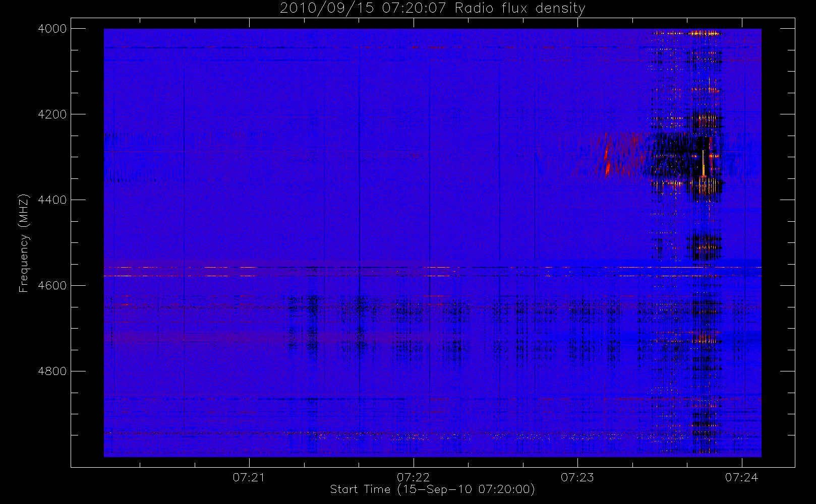The image size is (816, 504).
Task: Click the 07:21 time tick label
Action: (249, 477)
